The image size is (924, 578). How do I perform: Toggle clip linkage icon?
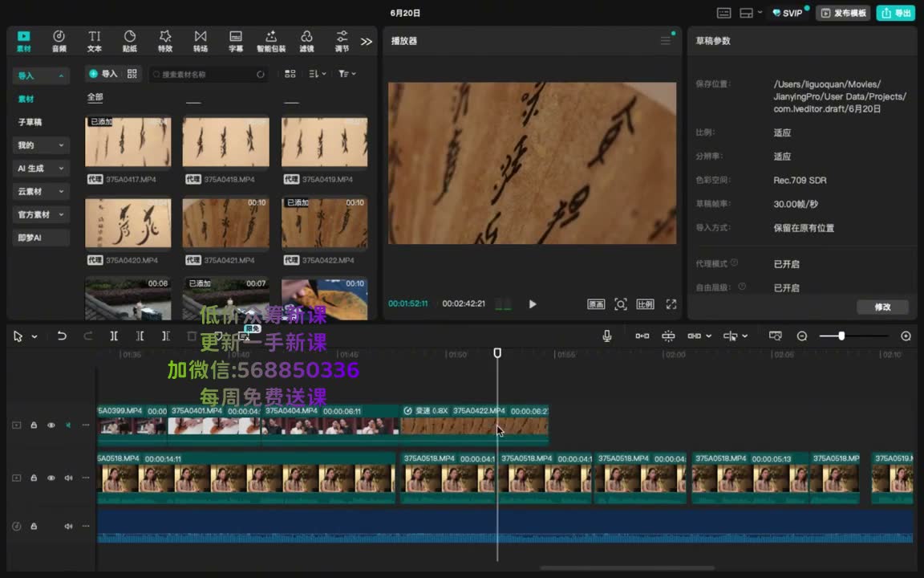(x=694, y=336)
